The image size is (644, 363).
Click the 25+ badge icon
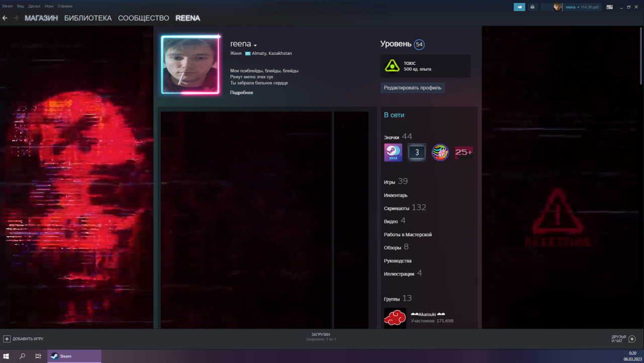click(x=463, y=152)
